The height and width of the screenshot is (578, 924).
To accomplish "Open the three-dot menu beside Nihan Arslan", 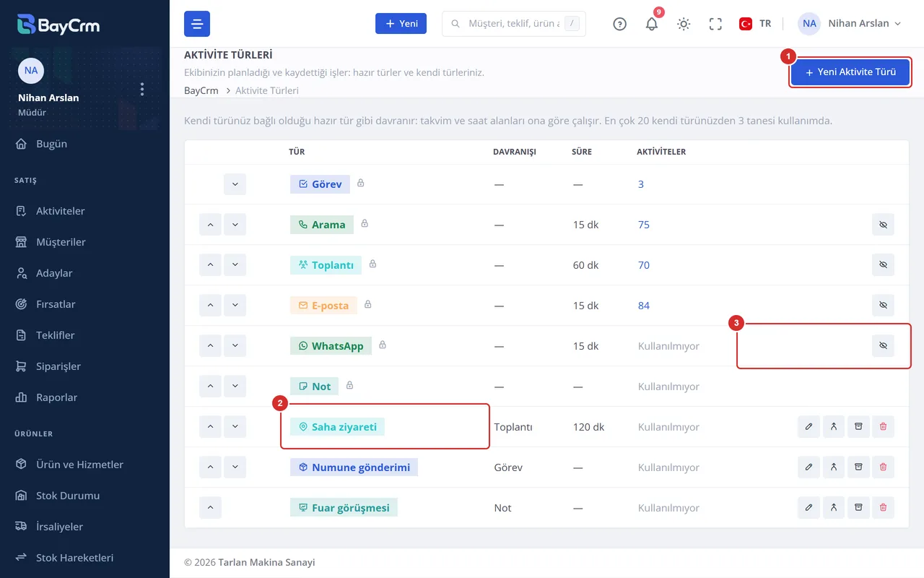I will click(x=142, y=89).
